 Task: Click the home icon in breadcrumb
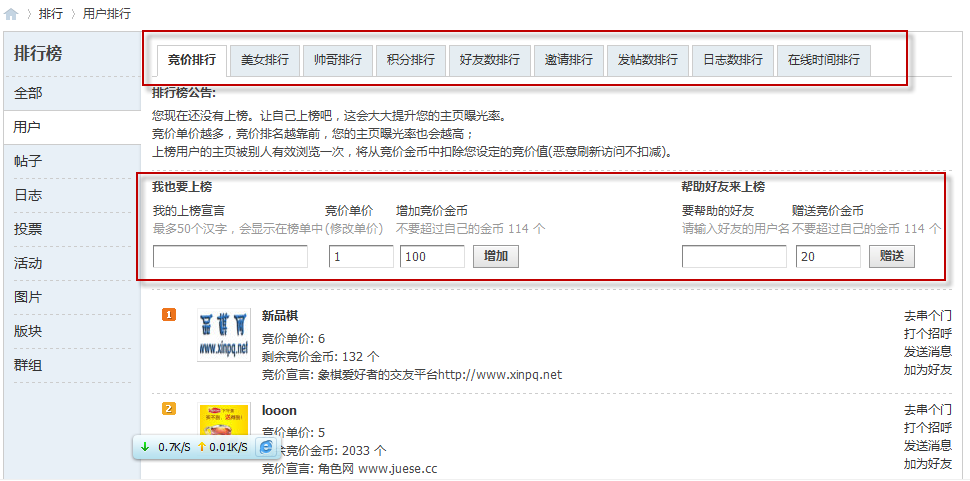click(x=11, y=15)
